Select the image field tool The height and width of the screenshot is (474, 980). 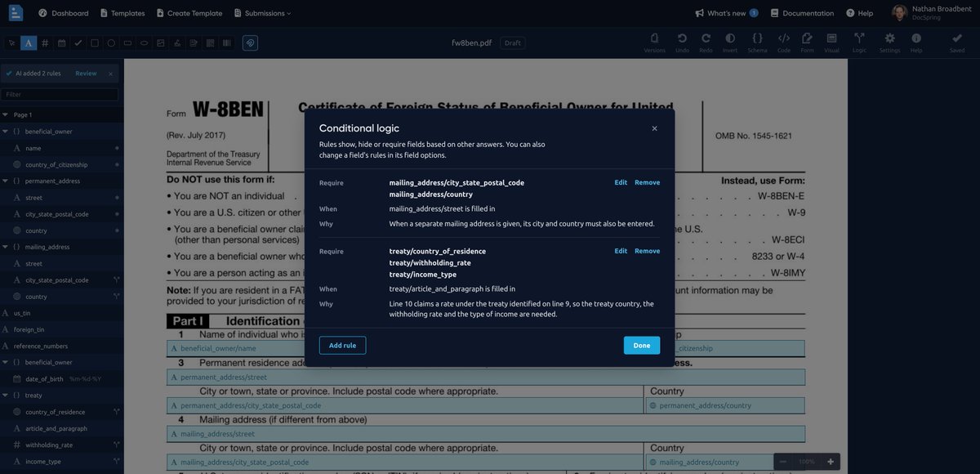160,42
